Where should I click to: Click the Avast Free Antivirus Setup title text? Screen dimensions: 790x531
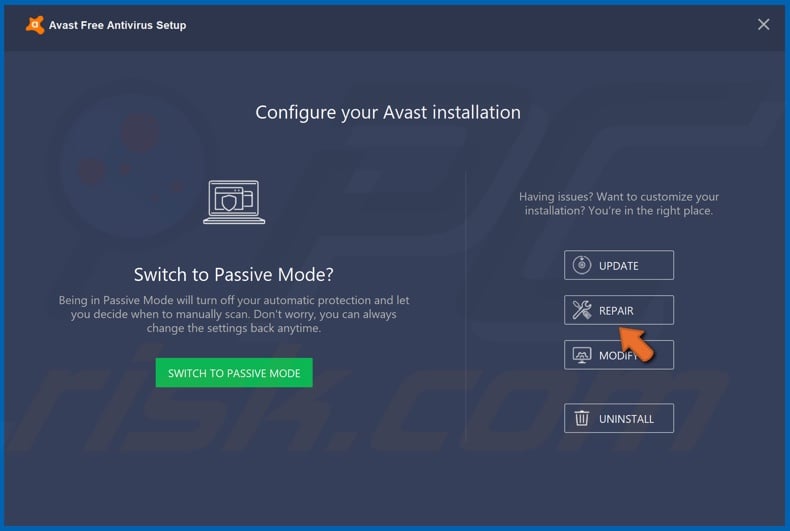click(117, 25)
